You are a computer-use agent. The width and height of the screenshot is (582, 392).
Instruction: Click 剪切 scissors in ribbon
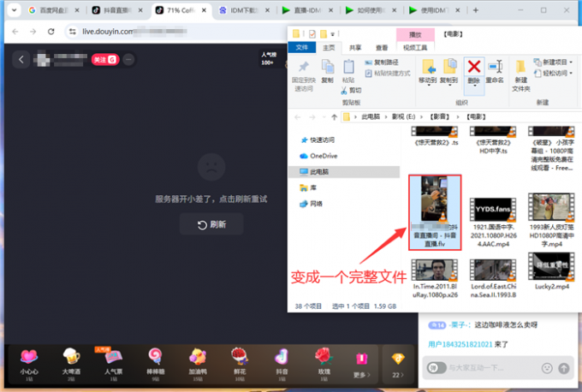(351, 90)
